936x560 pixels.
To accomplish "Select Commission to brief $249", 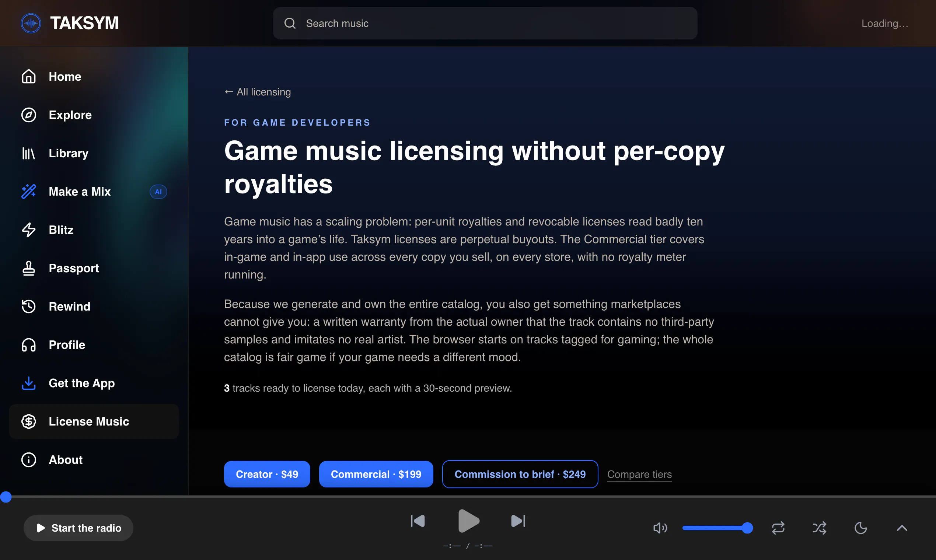I will [x=520, y=474].
